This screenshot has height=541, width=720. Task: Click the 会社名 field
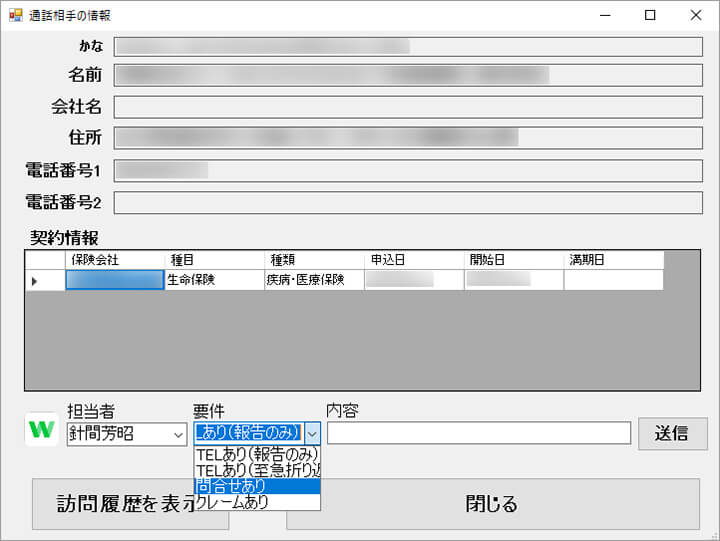408,107
